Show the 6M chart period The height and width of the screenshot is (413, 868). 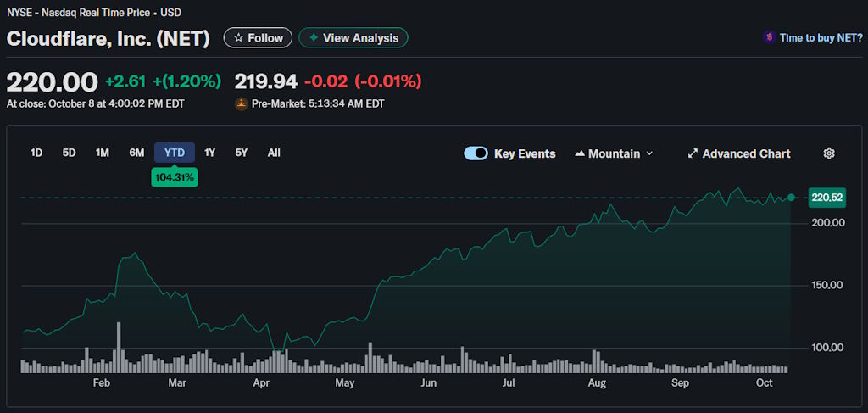(136, 153)
